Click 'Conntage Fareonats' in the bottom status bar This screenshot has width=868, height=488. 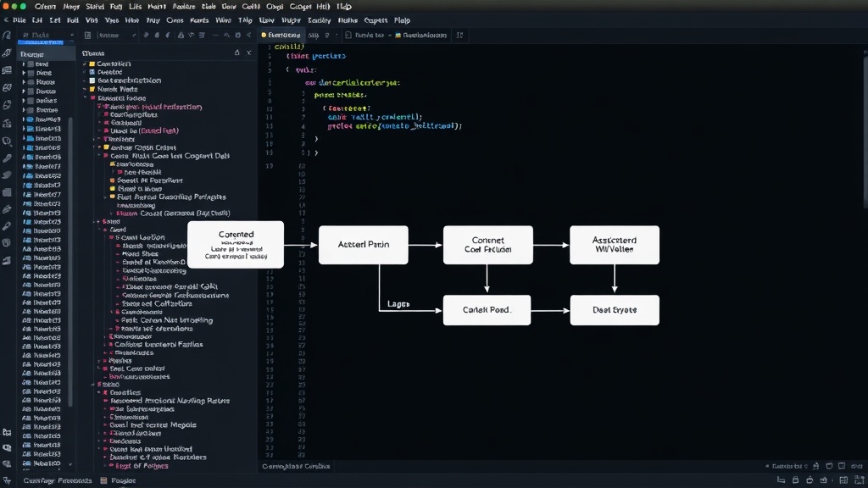click(58, 480)
